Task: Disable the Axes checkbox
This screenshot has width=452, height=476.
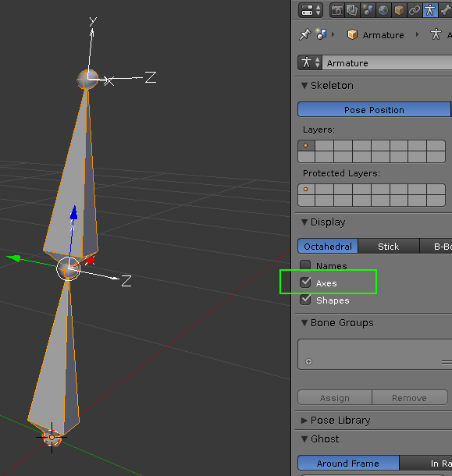Action: point(305,282)
